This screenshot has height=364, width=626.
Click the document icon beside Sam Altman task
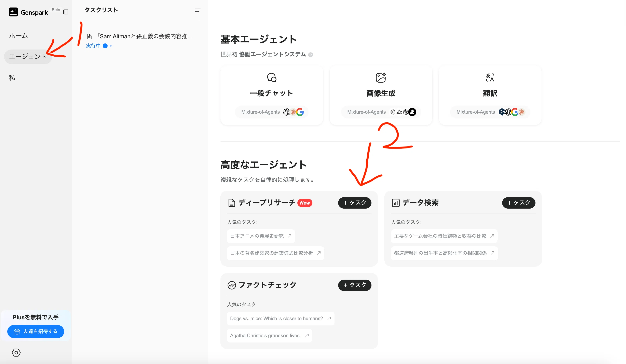pyautogui.click(x=89, y=37)
